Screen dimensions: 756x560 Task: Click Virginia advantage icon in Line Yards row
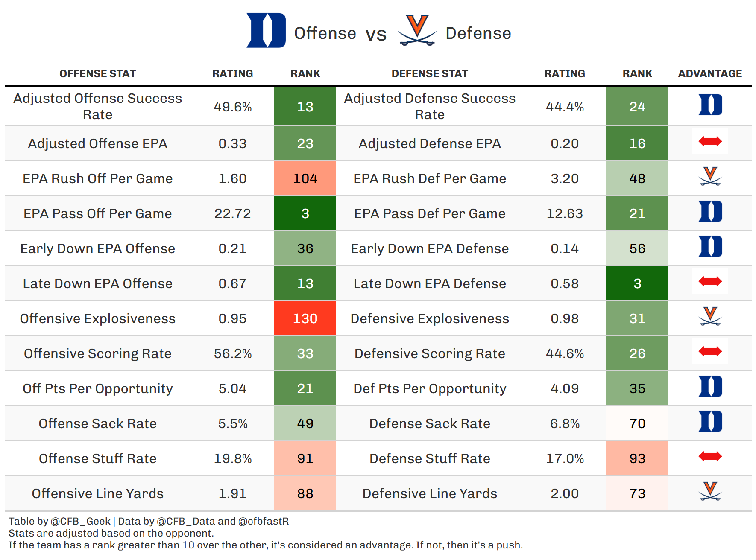710,491
